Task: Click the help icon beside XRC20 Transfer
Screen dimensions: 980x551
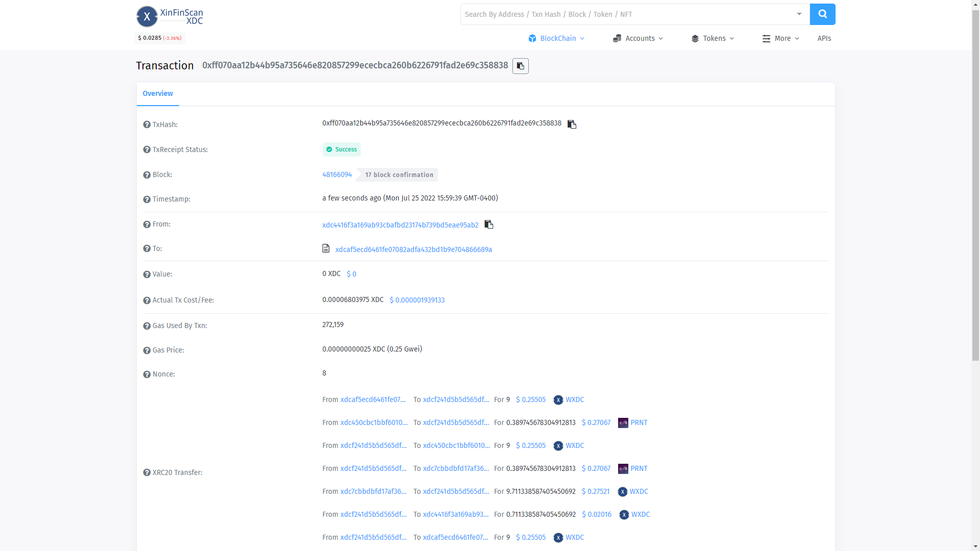Action: click(x=146, y=472)
